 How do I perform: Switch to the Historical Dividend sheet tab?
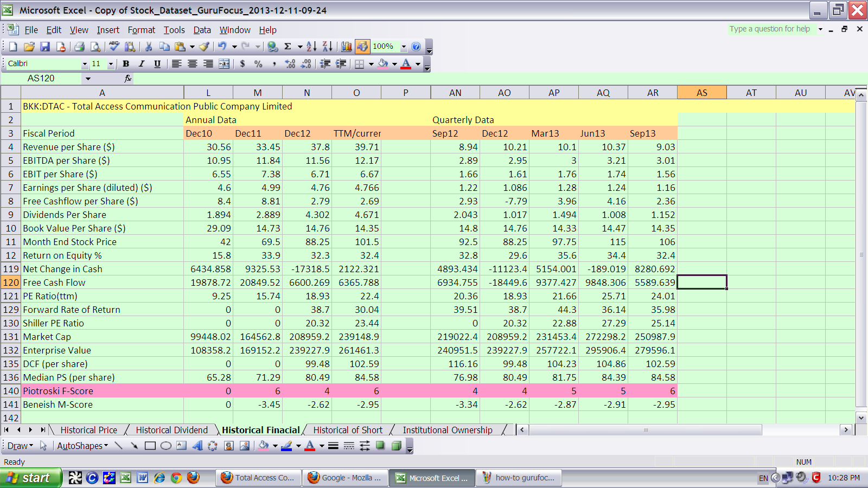click(172, 430)
